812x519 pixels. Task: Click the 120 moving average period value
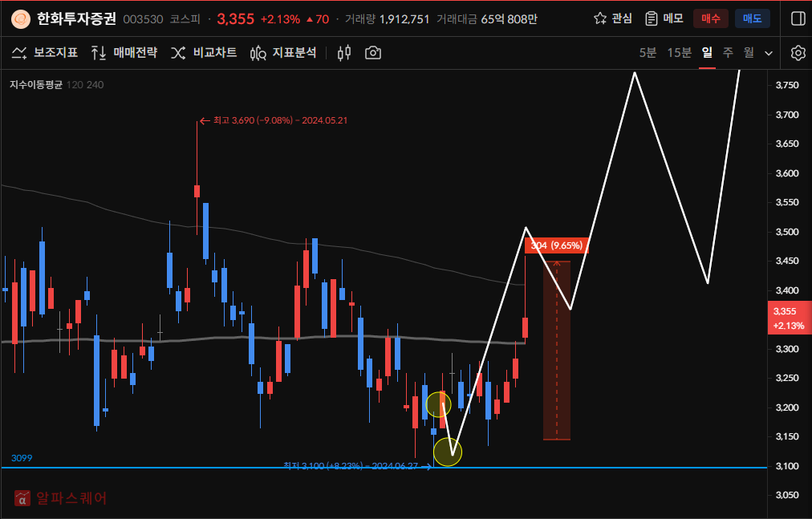75,84
